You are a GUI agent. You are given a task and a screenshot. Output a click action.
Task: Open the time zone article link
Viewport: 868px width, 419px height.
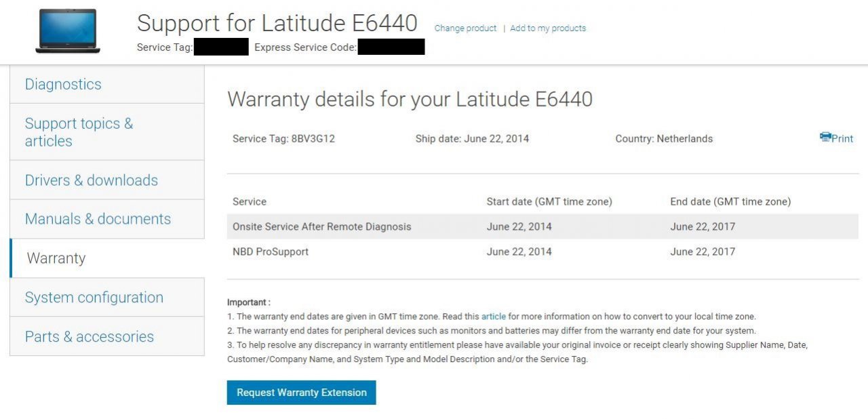tap(494, 317)
